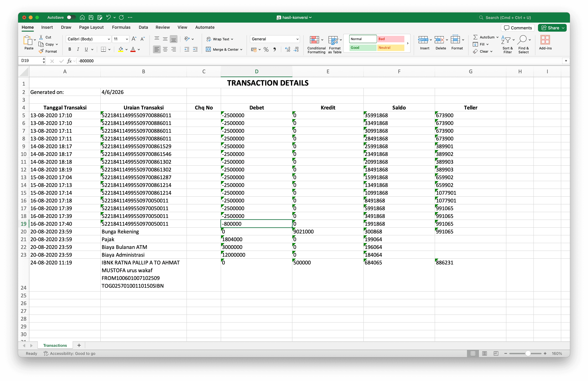Apply percent number style
Screen dimensions: 588x381
click(x=266, y=49)
